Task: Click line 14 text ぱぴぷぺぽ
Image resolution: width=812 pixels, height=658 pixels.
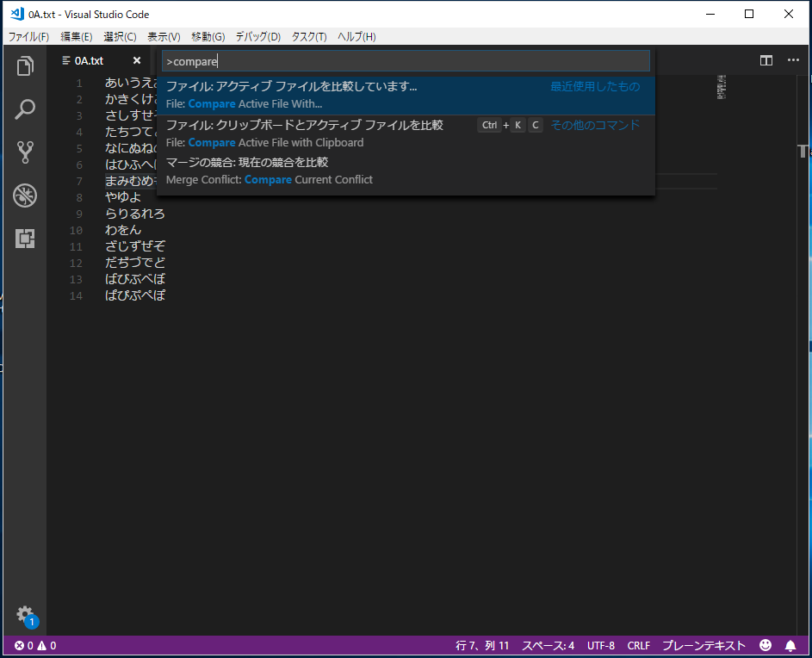Action: pyautogui.click(x=135, y=295)
